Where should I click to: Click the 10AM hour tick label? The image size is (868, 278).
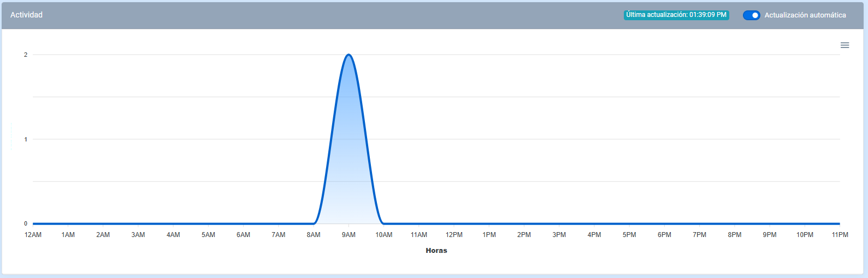click(x=383, y=235)
